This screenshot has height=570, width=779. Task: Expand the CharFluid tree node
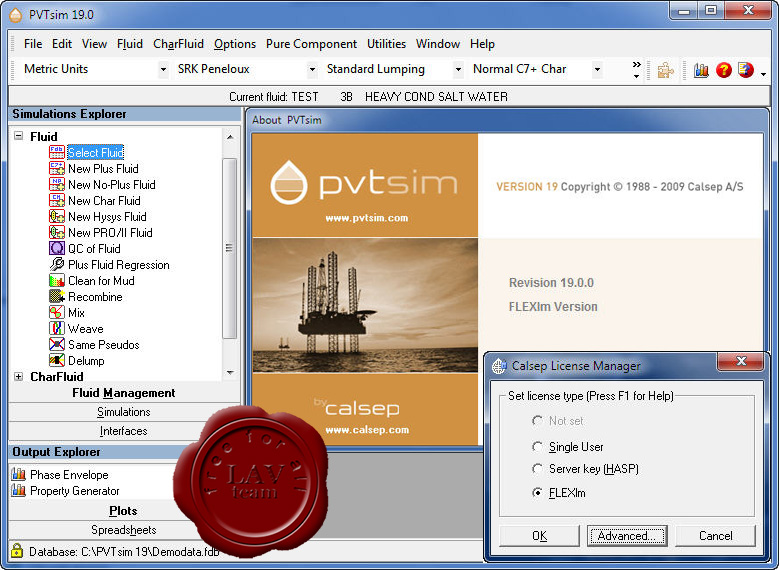click(18, 376)
